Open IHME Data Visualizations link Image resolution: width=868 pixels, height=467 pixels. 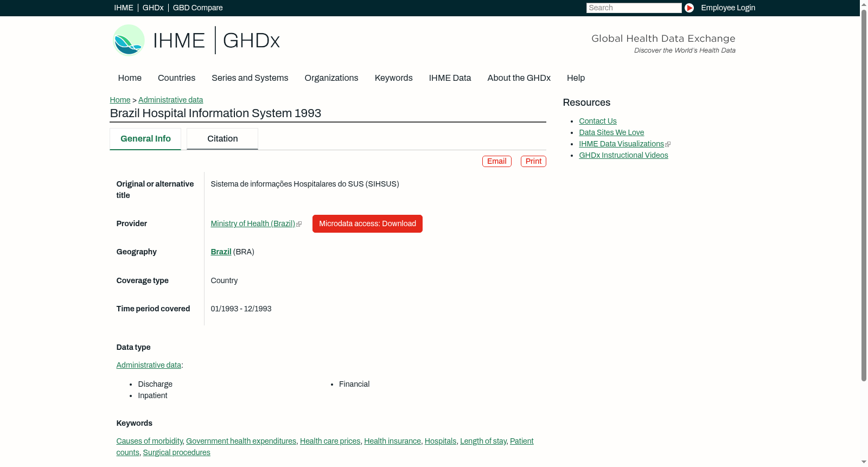point(621,144)
